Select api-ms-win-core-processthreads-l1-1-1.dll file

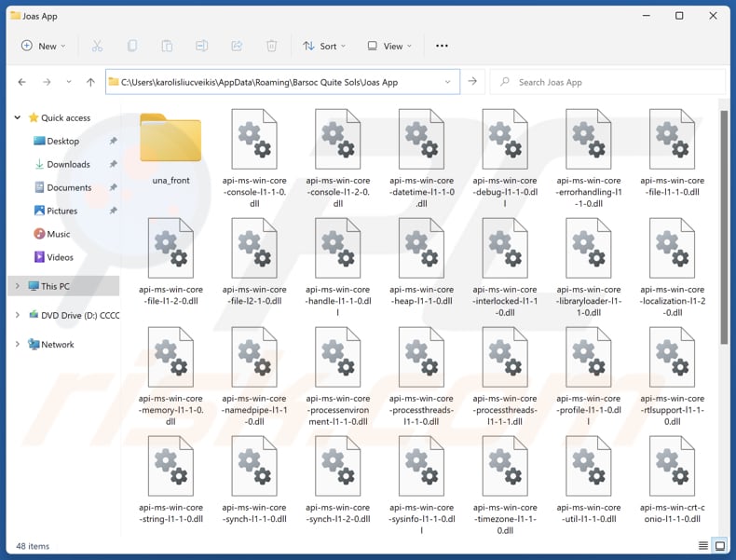[x=505, y=376]
